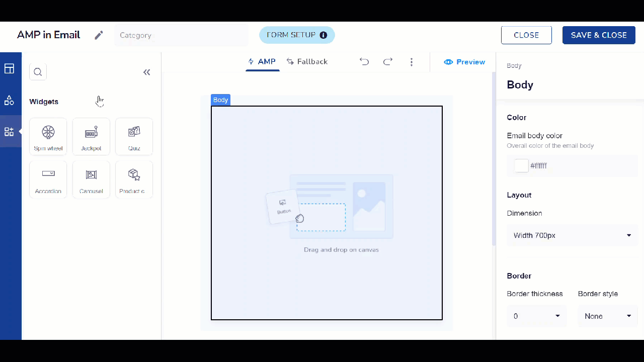Click the Undo icon
The width and height of the screenshot is (644, 362).
364,61
